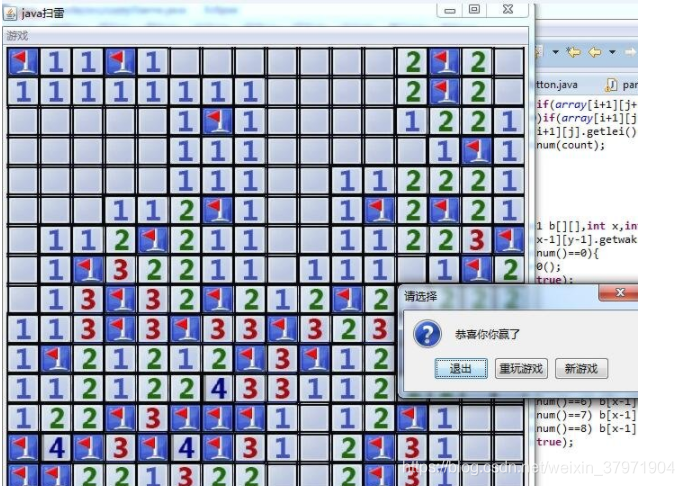Close the java扫雷 window

pos(508,10)
